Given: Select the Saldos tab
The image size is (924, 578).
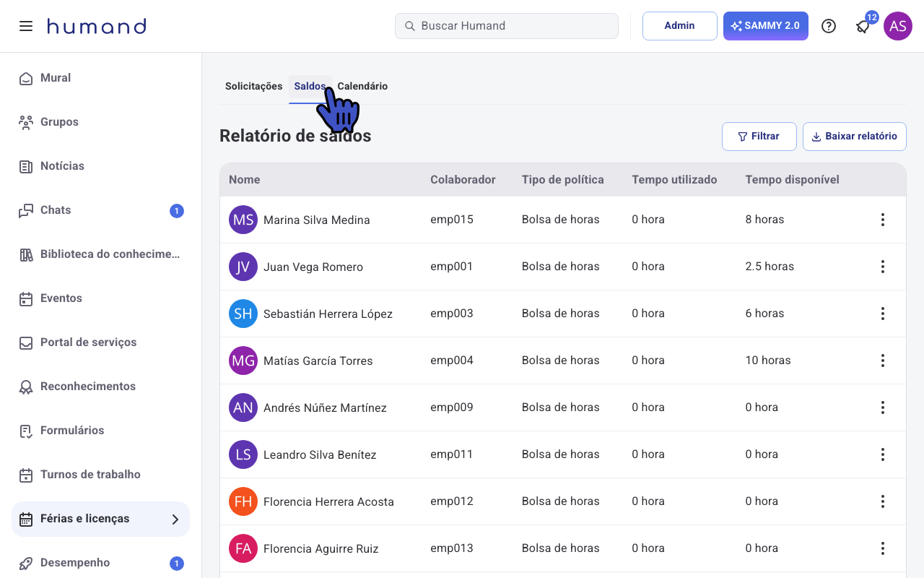Looking at the screenshot, I should pyautogui.click(x=310, y=86).
